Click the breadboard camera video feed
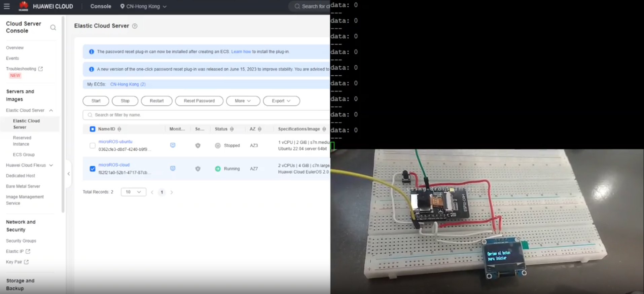This screenshot has width=644, height=294. (x=487, y=222)
